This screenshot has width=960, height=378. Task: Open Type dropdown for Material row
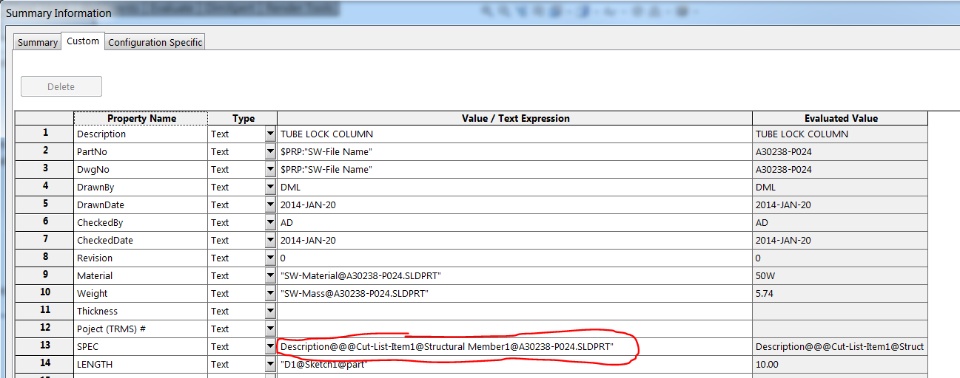[x=271, y=276]
